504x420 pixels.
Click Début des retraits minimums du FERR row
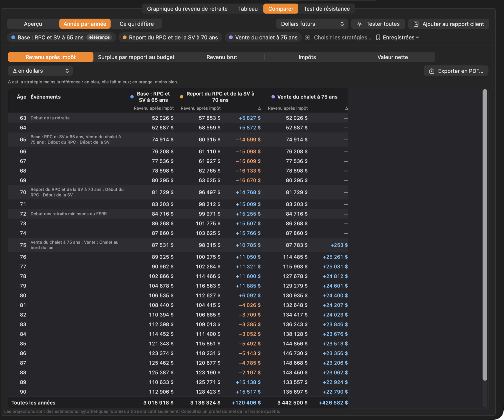[178, 214]
